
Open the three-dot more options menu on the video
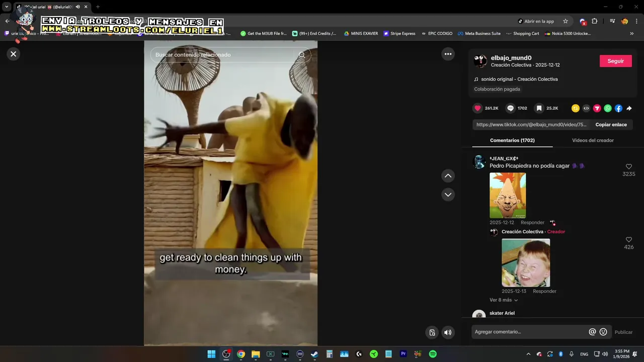(448, 54)
